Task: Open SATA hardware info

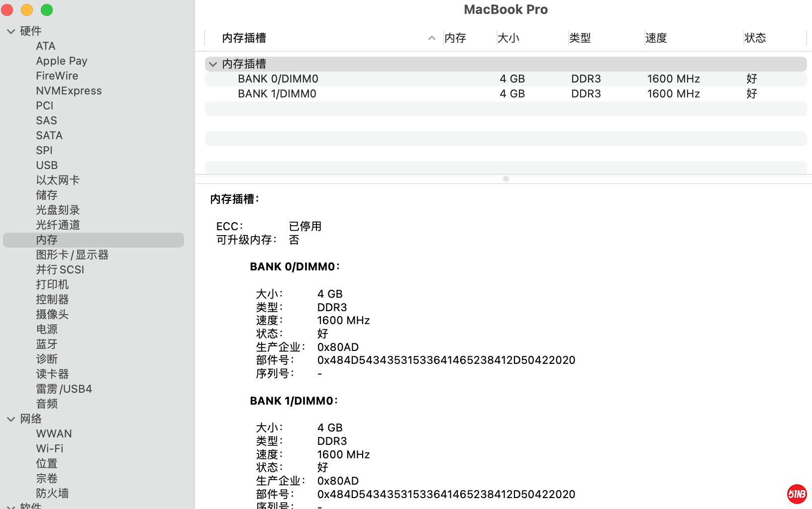Action: (49, 136)
